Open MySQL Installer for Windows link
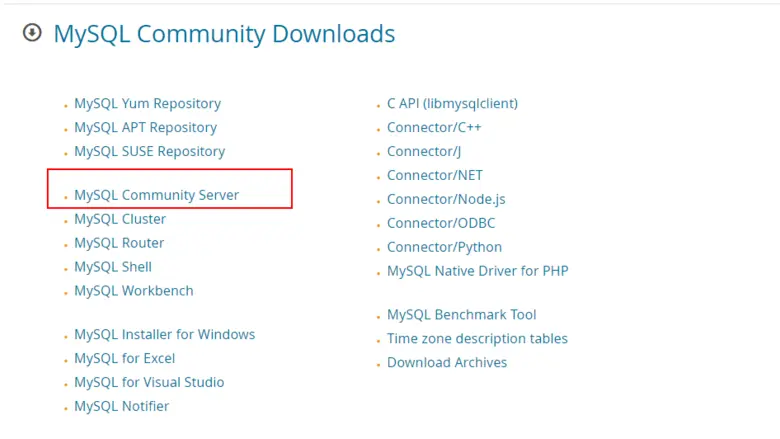The width and height of the screenshot is (780, 439). tap(165, 334)
